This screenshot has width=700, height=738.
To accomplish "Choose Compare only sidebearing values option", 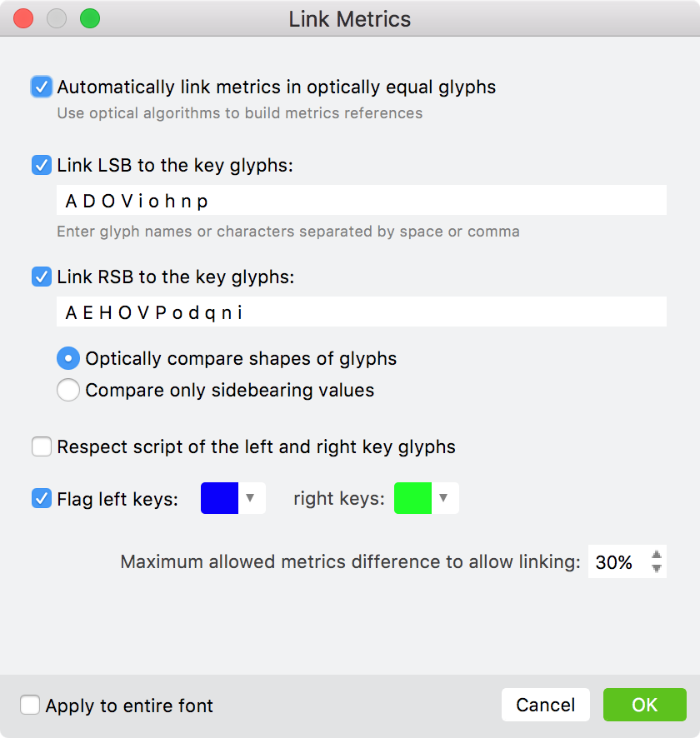I will point(68,389).
